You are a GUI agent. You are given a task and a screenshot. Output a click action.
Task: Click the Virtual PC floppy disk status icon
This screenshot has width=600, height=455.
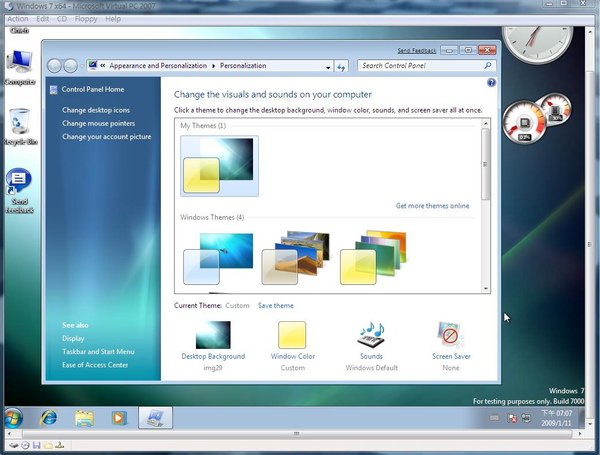36,445
